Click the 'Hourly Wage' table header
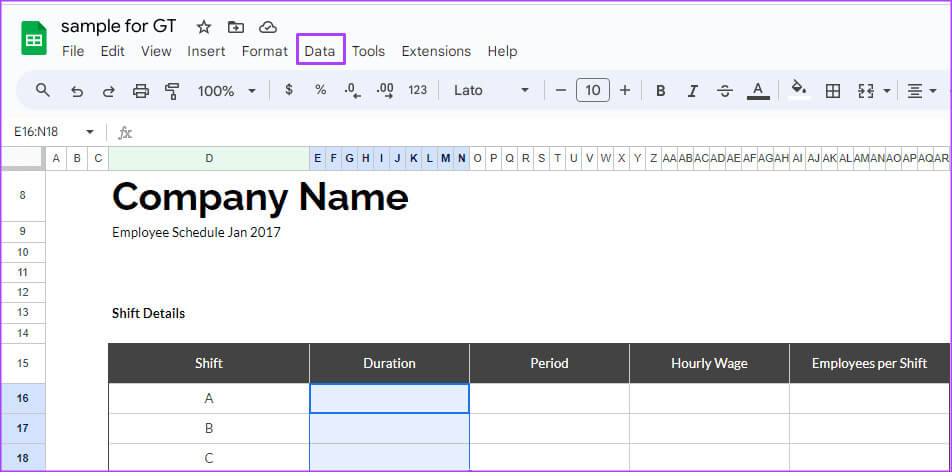952x472 pixels. pyautogui.click(x=709, y=363)
